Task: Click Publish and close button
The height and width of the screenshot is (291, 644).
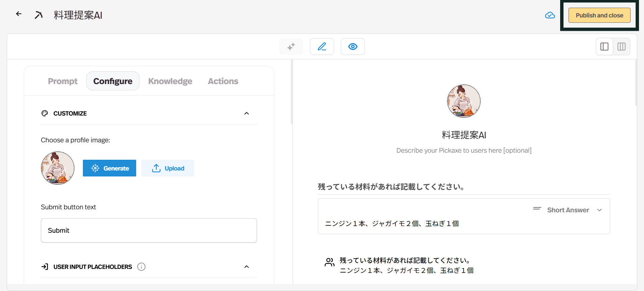Action: [599, 15]
